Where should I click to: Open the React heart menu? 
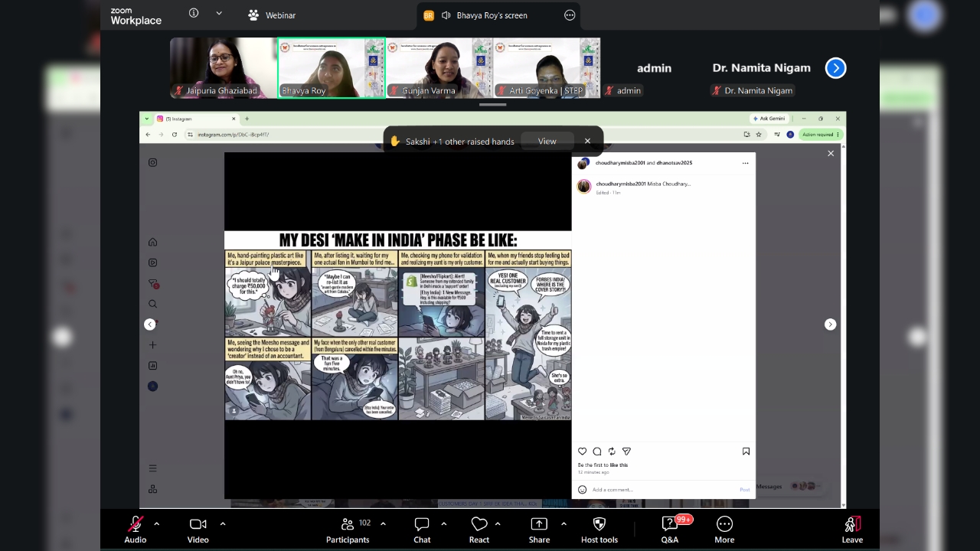(x=479, y=524)
